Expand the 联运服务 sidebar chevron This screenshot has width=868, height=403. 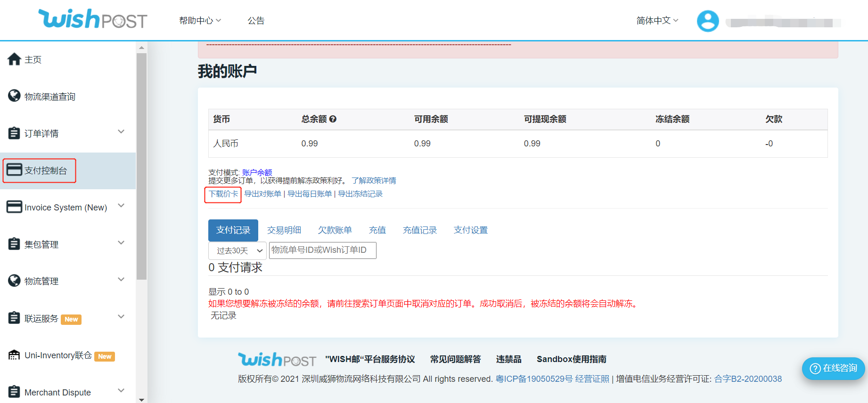click(x=121, y=316)
